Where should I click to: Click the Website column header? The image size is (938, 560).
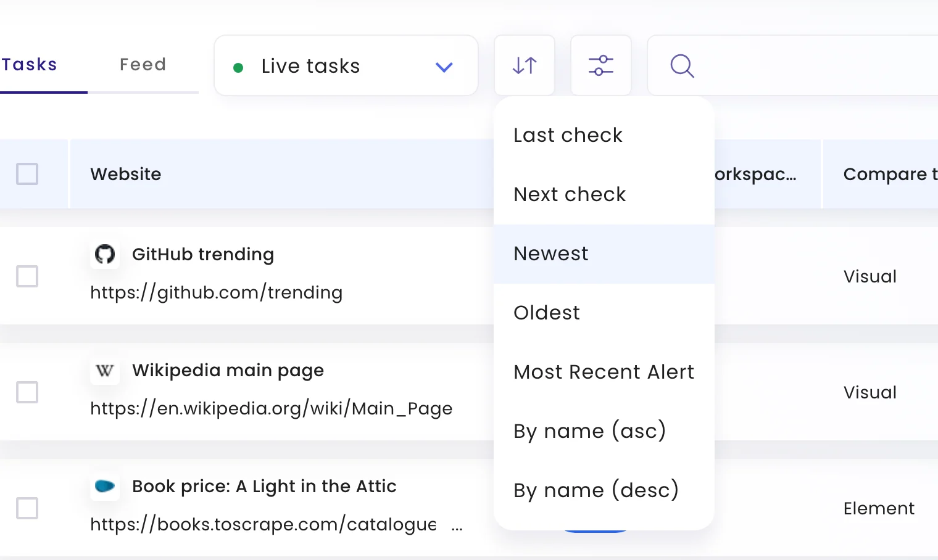126,174
